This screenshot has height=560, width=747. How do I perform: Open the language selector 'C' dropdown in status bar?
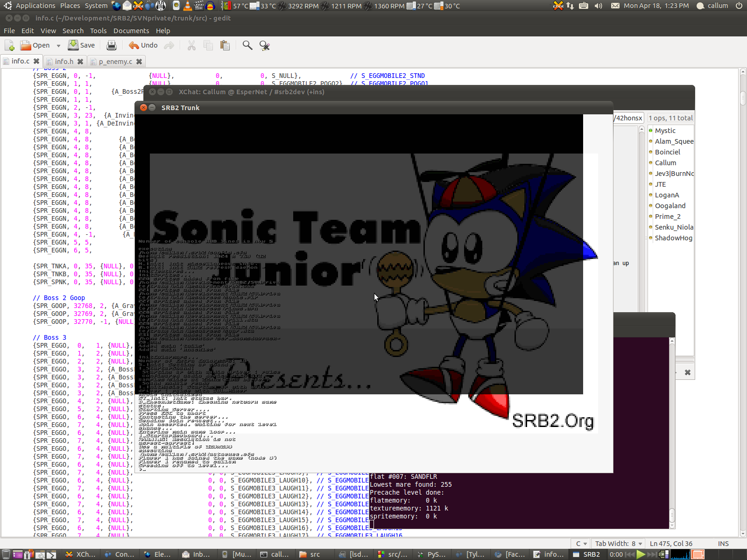[x=581, y=543]
